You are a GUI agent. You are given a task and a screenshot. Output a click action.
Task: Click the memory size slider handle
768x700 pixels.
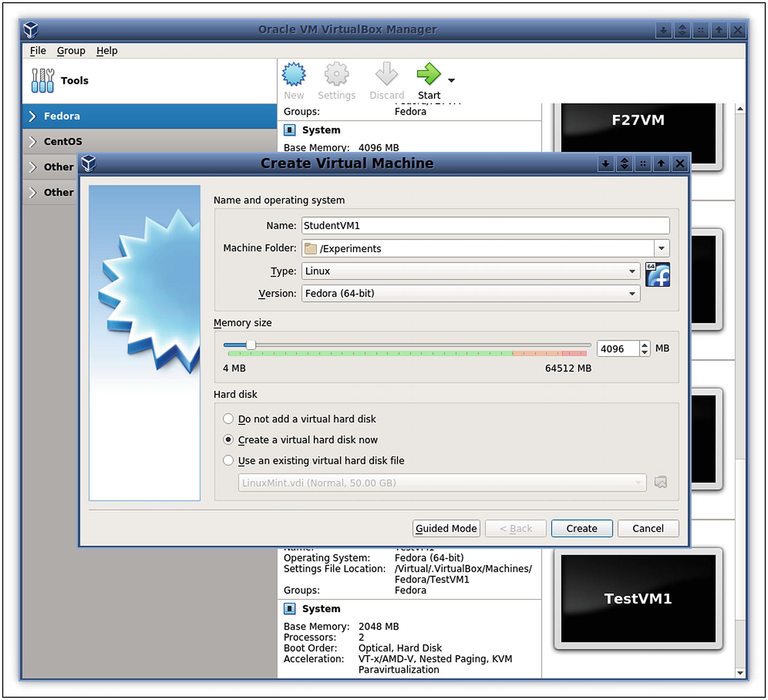click(x=251, y=345)
